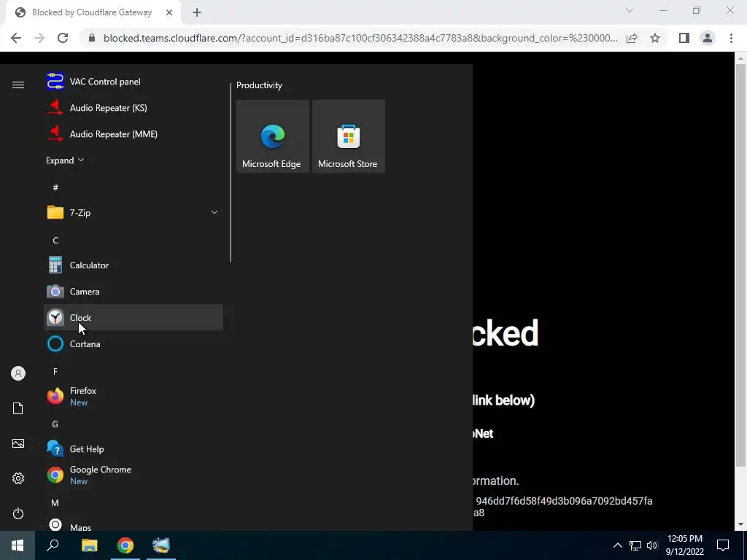Viewport: 747px width, 560px height.
Task: Launch Google Chrome from the app list
Action: tap(133, 475)
